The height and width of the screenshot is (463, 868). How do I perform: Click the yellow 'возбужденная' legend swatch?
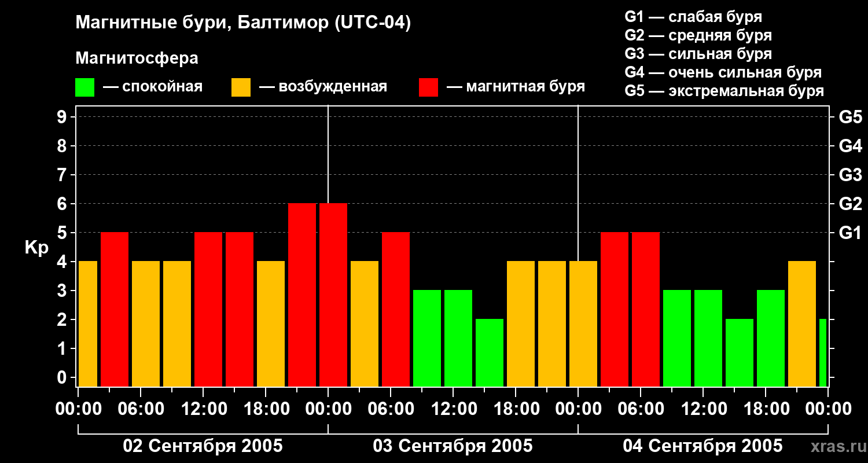[x=241, y=87]
